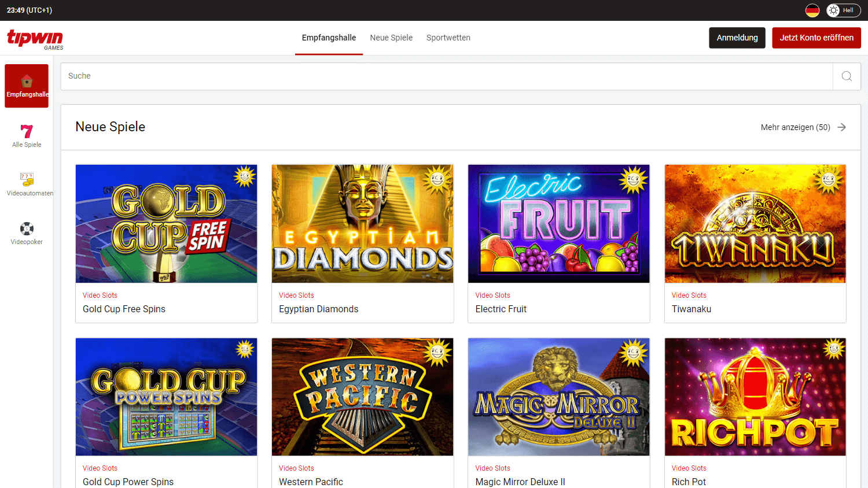Click the Western Pacific title
Image resolution: width=868 pixels, height=488 pixels.
click(x=311, y=482)
